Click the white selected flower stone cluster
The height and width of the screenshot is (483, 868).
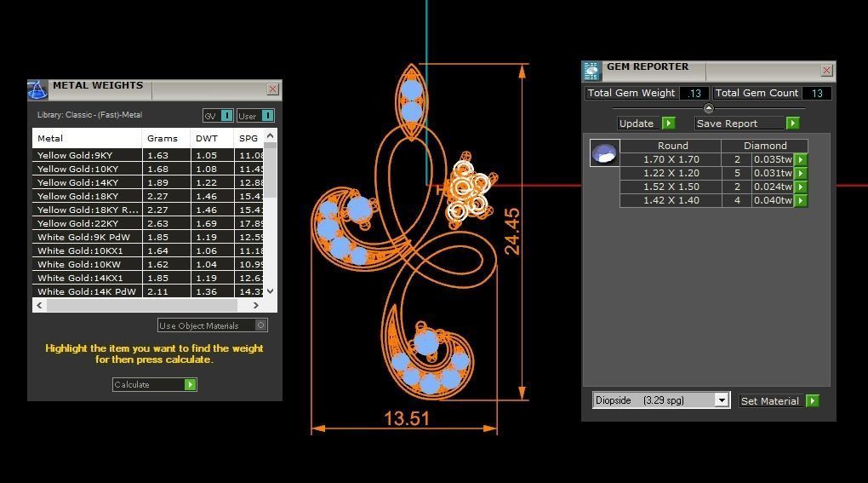470,191
